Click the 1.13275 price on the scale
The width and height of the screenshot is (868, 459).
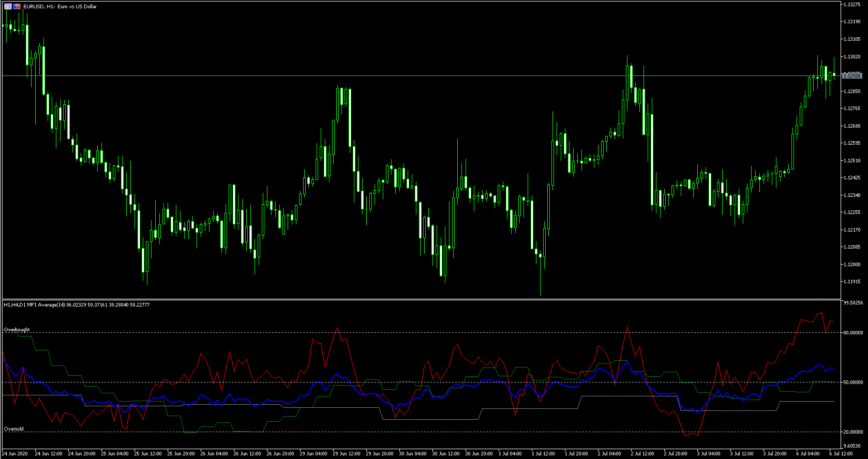[852, 5]
